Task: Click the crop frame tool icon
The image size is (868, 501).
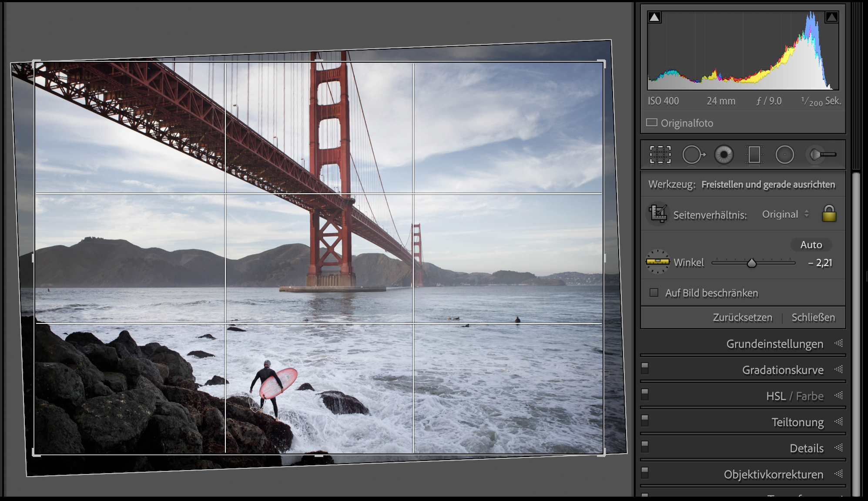Action: click(x=658, y=214)
